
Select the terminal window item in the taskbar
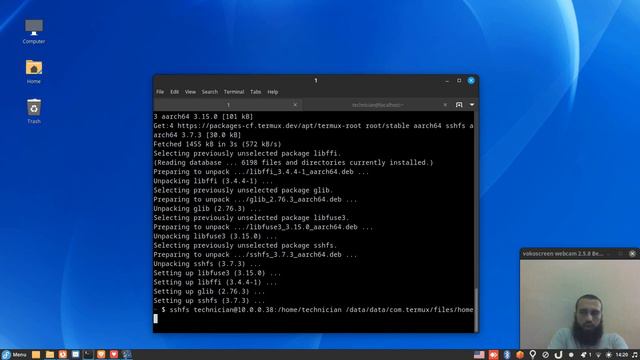tap(88, 355)
